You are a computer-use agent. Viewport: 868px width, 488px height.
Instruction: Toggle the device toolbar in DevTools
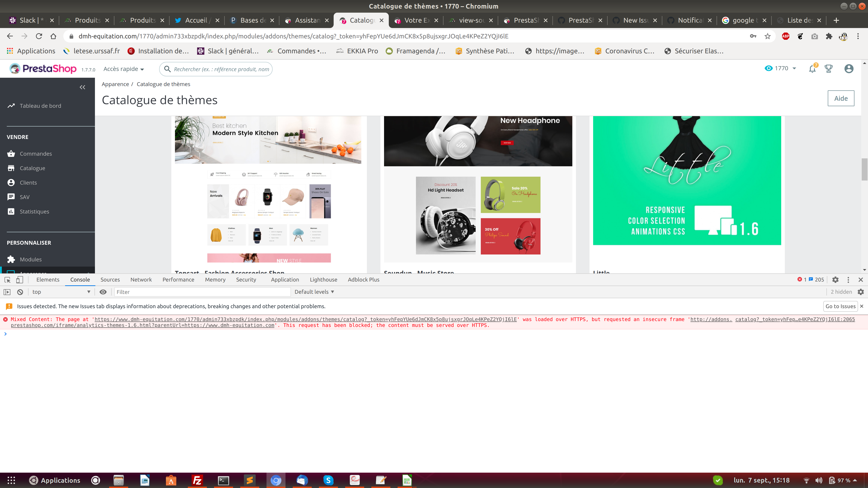19,279
